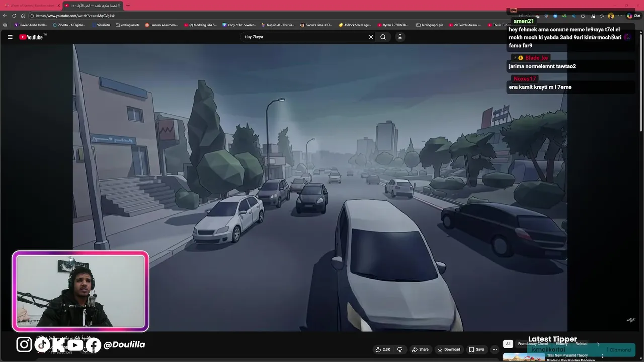Open the YouTube hamburger guide menu
The height and width of the screenshot is (362, 644).
click(10, 37)
